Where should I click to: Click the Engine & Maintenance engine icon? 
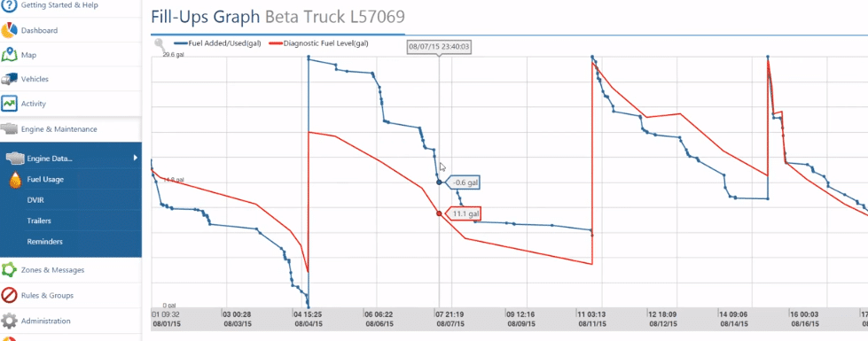click(9, 128)
